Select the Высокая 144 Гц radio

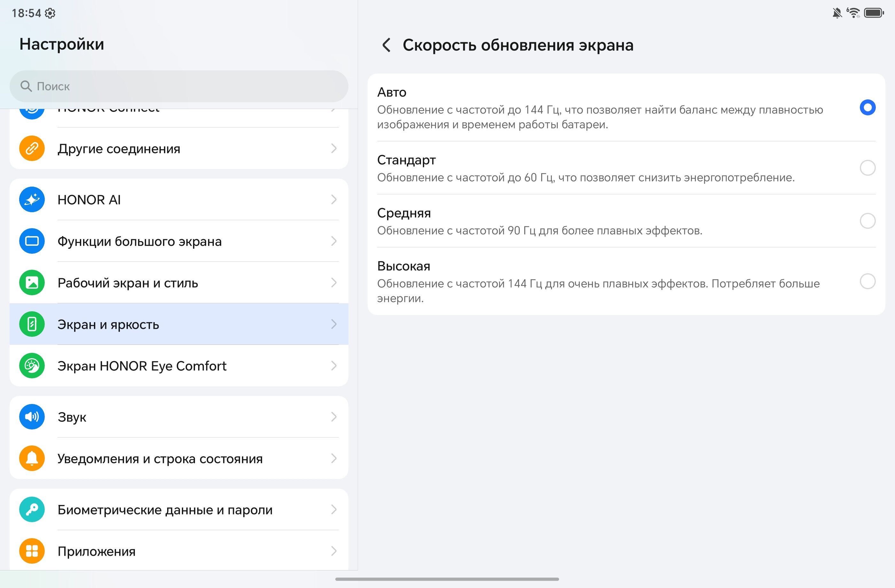[868, 281]
